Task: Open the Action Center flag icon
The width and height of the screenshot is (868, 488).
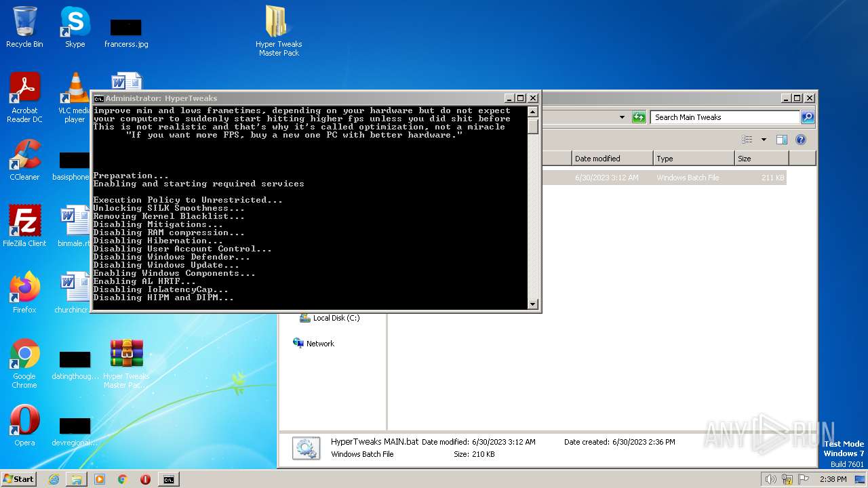Action: 804,479
